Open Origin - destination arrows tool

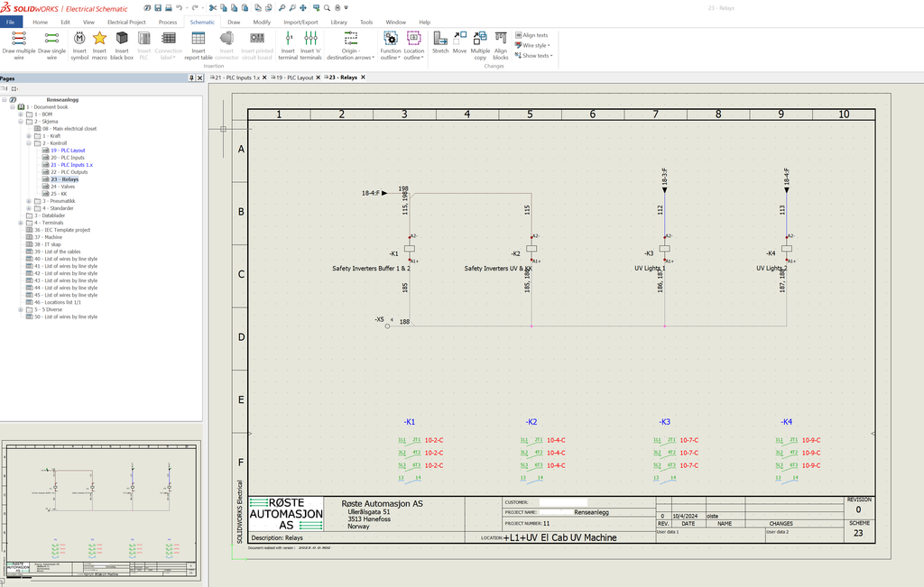point(351,45)
